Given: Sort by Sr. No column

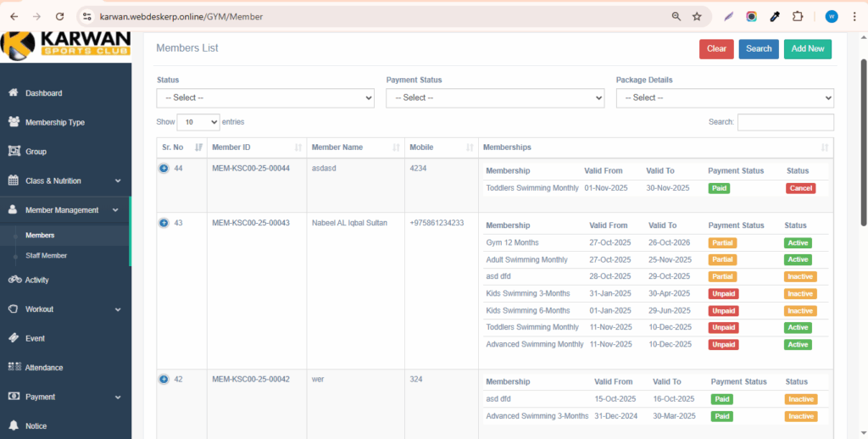Looking at the screenshot, I should [181, 147].
